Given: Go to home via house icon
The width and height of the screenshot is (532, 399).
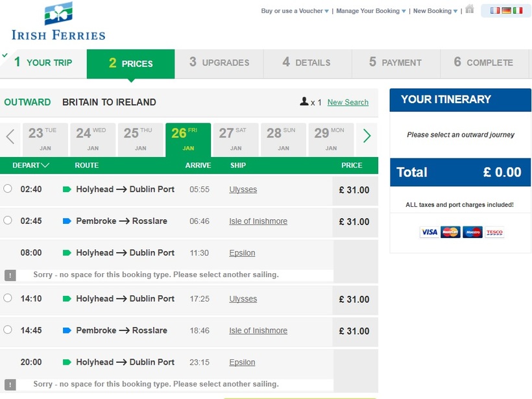Looking at the screenshot, I should [x=470, y=9].
